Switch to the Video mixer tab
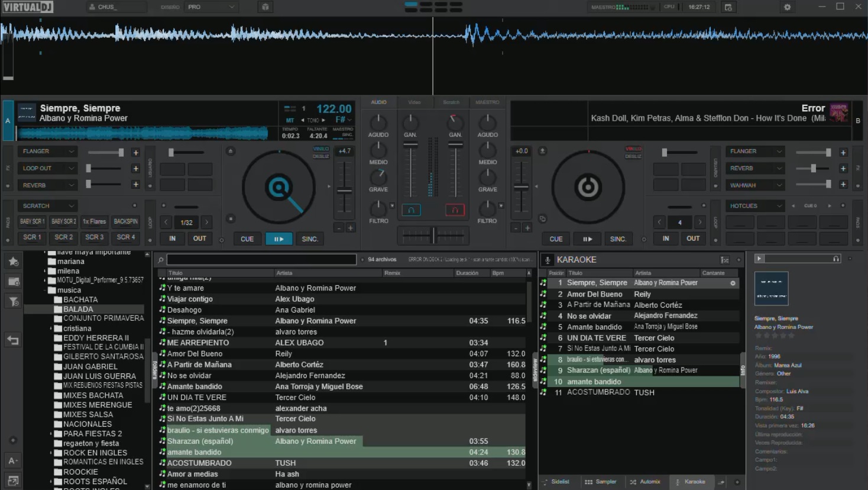This screenshot has width=868, height=490. [414, 102]
